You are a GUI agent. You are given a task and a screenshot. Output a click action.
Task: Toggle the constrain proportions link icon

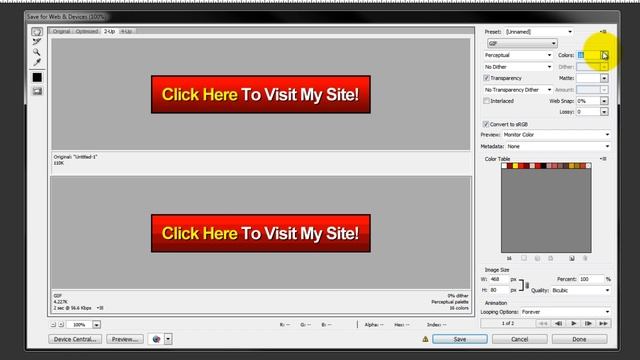527,285
